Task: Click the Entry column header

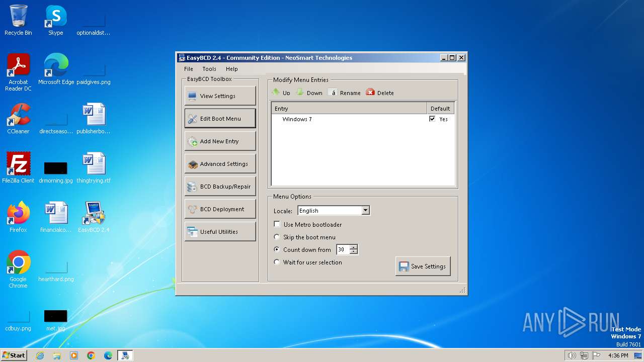Action: click(x=349, y=108)
